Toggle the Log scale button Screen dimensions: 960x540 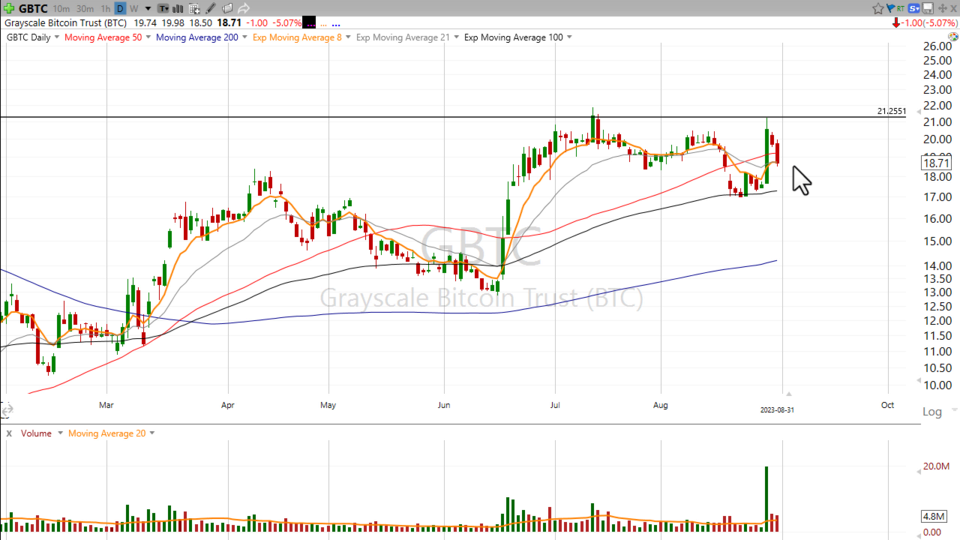tap(932, 411)
